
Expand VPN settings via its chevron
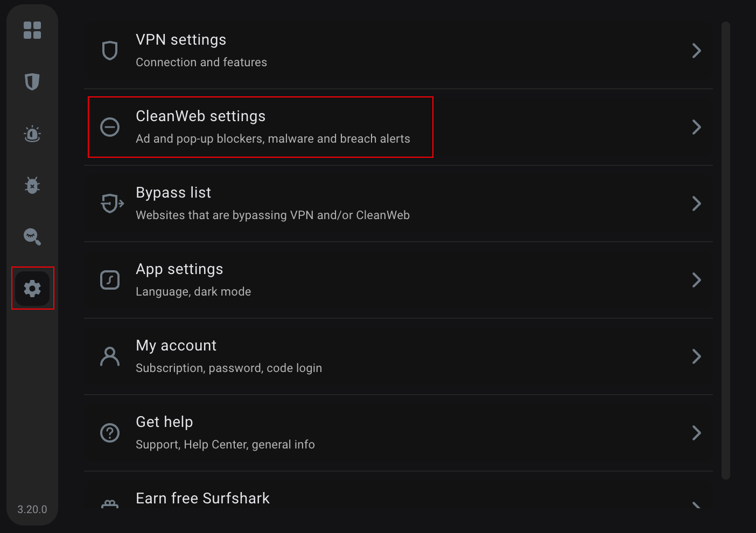[696, 51]
